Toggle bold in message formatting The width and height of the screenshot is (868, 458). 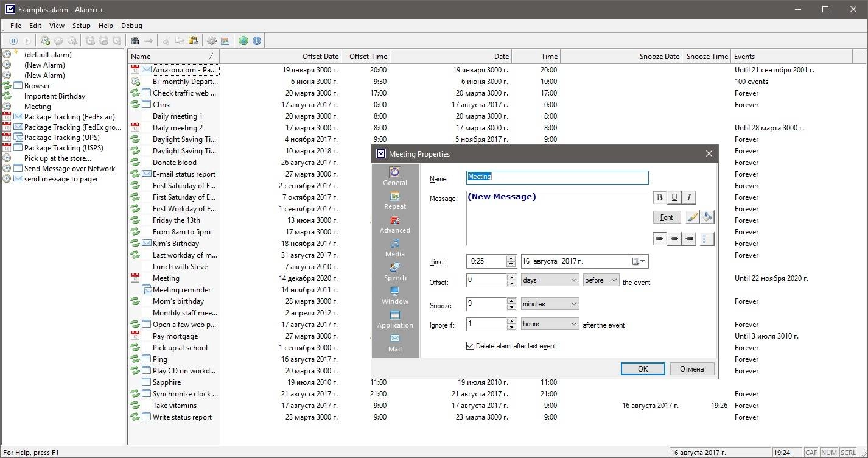point(660,197)
